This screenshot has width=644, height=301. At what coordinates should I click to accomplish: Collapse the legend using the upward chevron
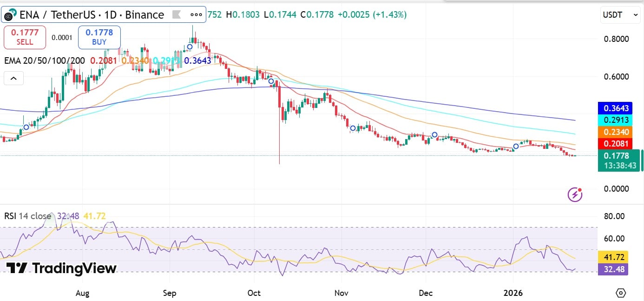(13, 78)
